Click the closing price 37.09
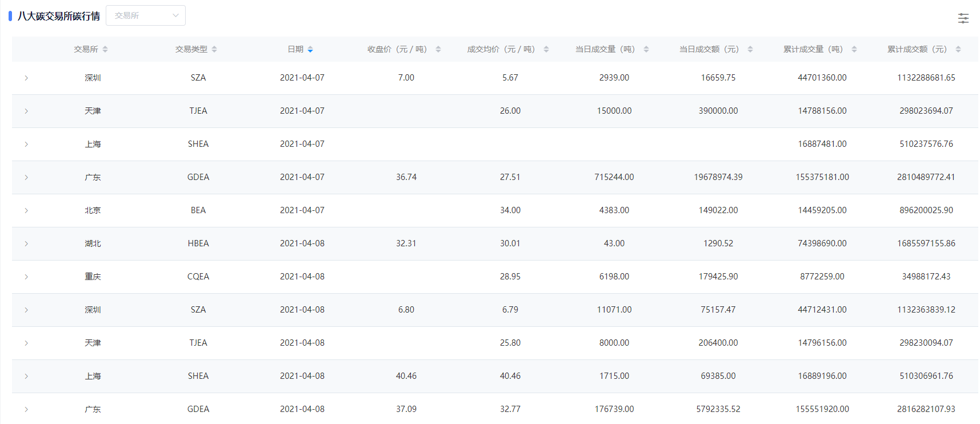 point(406,409)
